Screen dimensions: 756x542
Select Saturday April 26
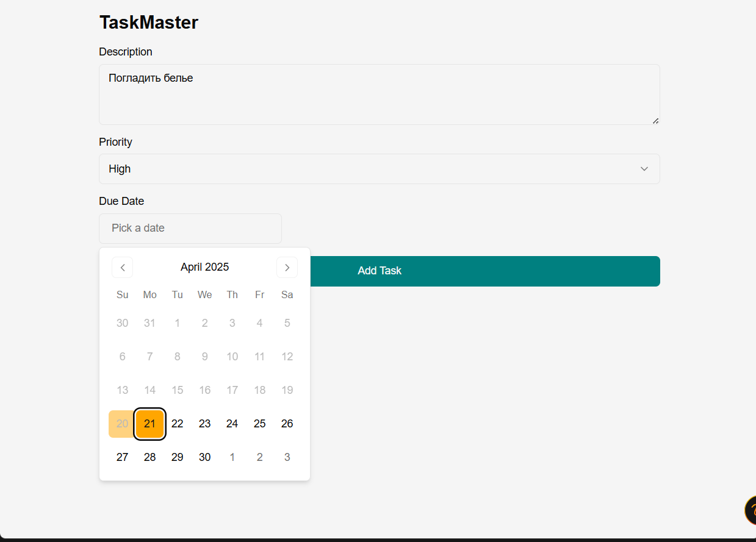pos(287,424)
